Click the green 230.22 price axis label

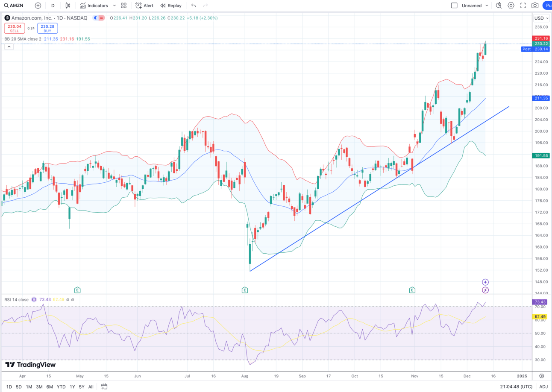541,44
